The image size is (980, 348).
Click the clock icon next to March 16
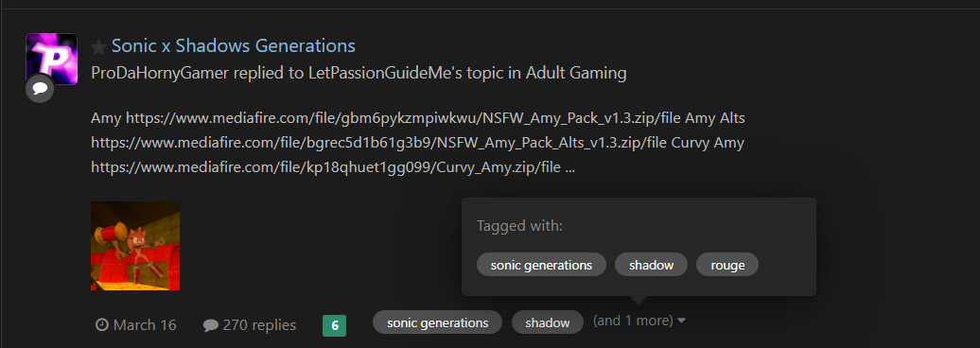[x=102, y=325]
